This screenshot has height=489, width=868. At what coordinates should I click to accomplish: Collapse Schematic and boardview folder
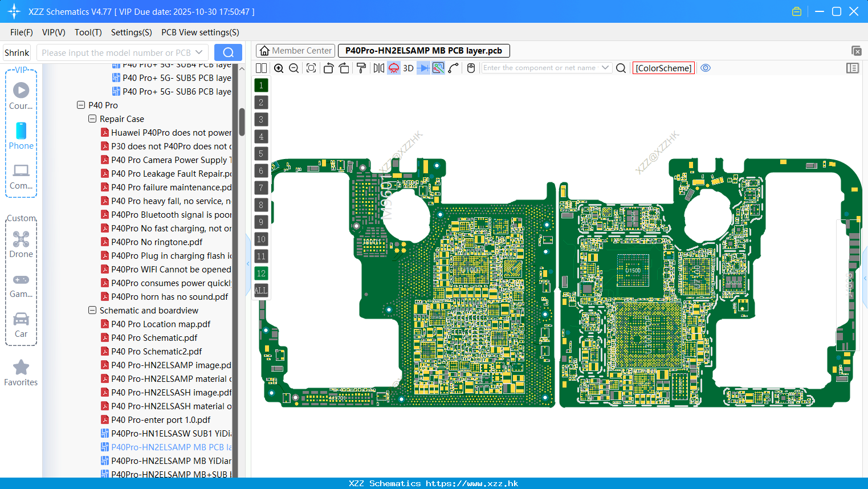(x=92, y=310)
